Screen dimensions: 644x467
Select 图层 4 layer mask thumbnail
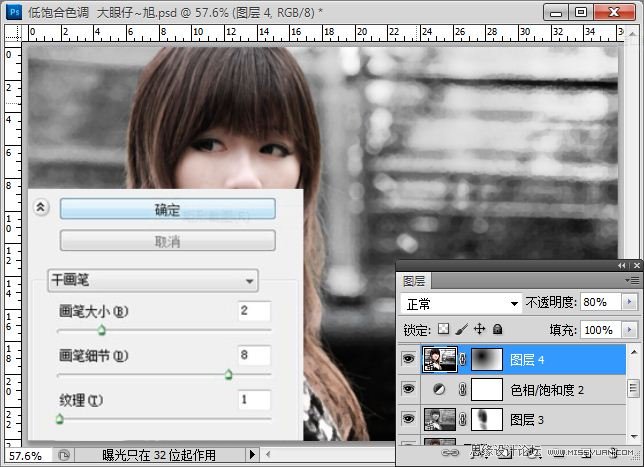point(487,359)
